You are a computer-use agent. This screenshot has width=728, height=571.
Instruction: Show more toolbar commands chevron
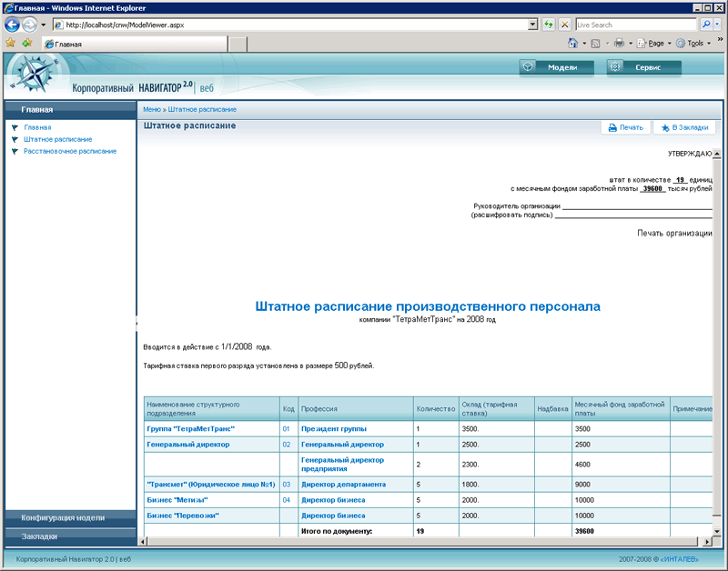click(720, 40)
